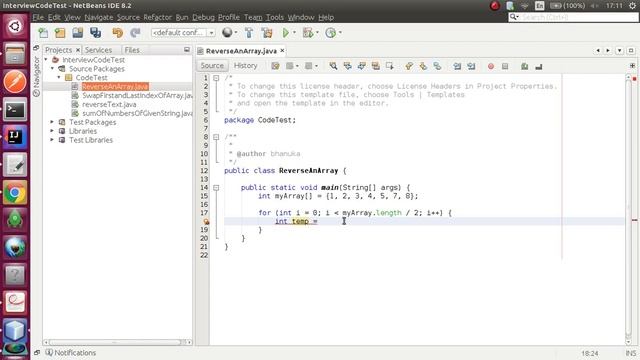Click Find Next Occurrence icon
Viewport: 640px width, 360px height.
pos(361,66)
